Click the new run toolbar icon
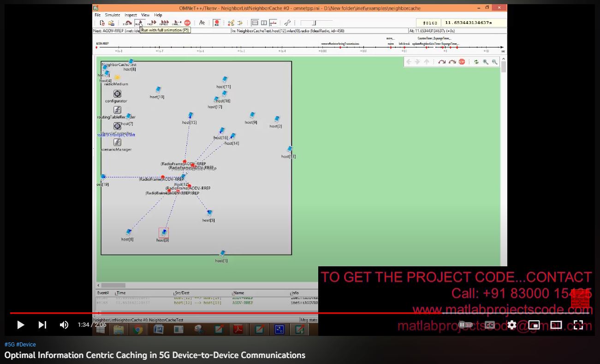Image resolution: width=600 pixels, height=364 pixels. pos(102,23)
